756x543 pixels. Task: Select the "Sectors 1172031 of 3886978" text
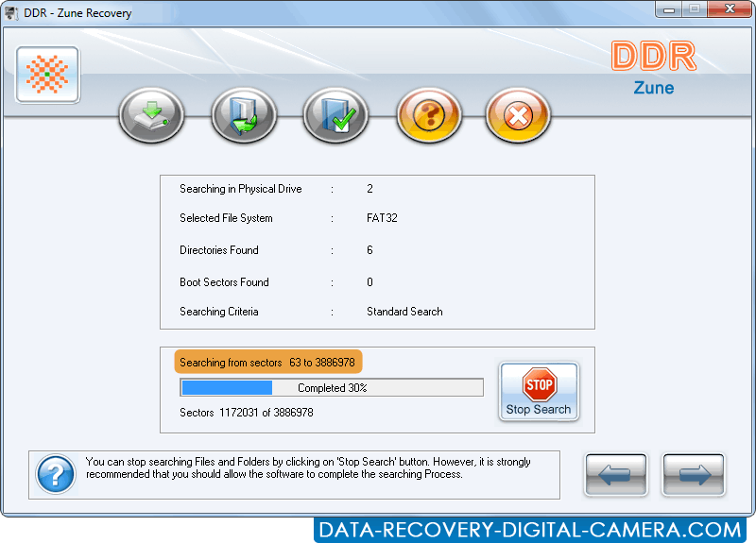(247, 413)
